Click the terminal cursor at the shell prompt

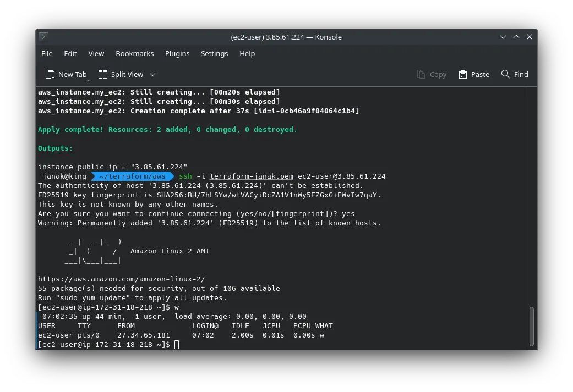(177, 344)
